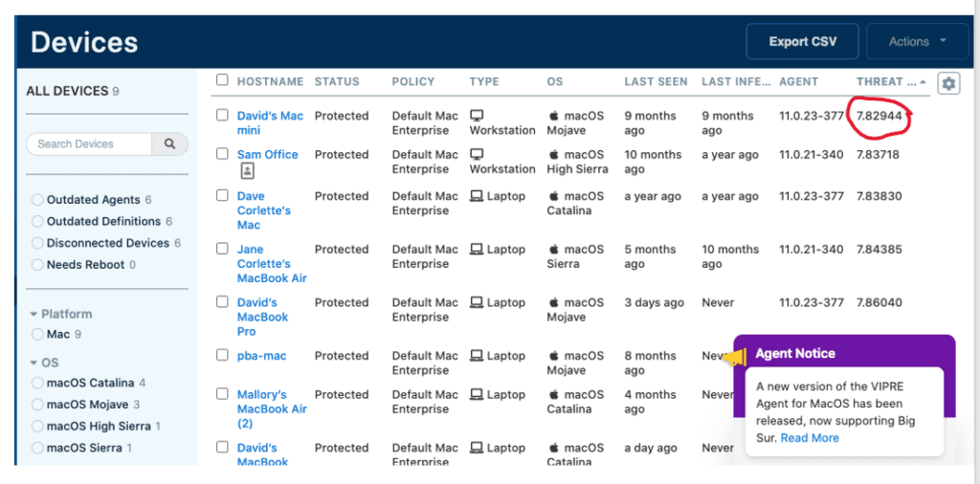980x484 pixels.
Task: Check the box for David's Mac mini
Action: [x=222, y=115]
